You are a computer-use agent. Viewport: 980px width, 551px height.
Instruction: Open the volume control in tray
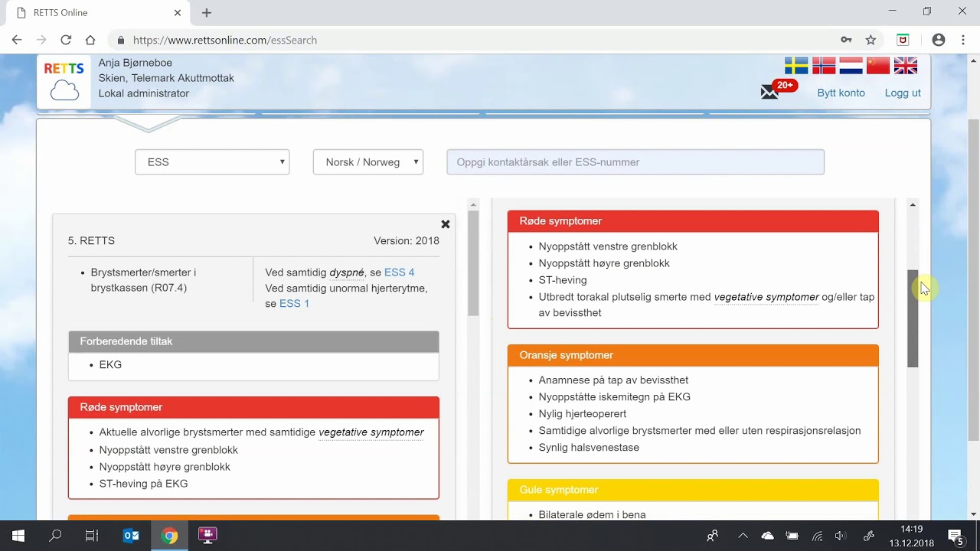[x=840, y=536]
